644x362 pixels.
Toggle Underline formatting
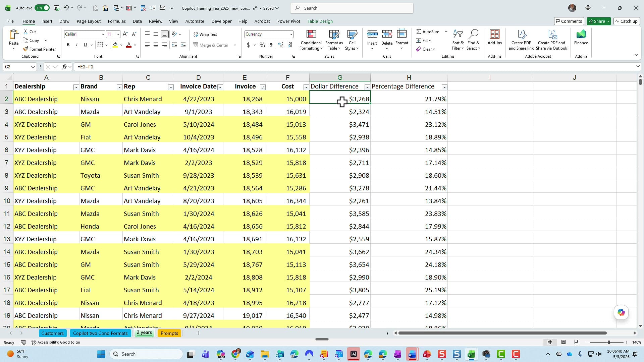pyautogui.click(x=85, y=45)
